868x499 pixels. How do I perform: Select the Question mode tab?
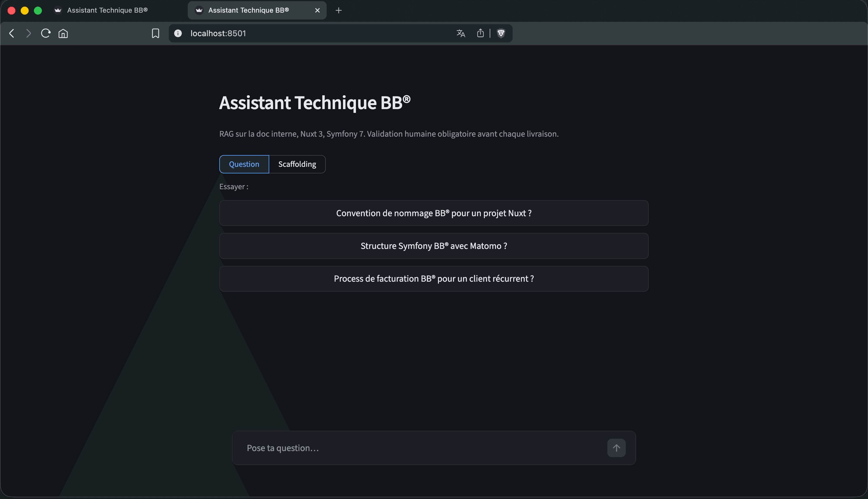pos(244,164)
